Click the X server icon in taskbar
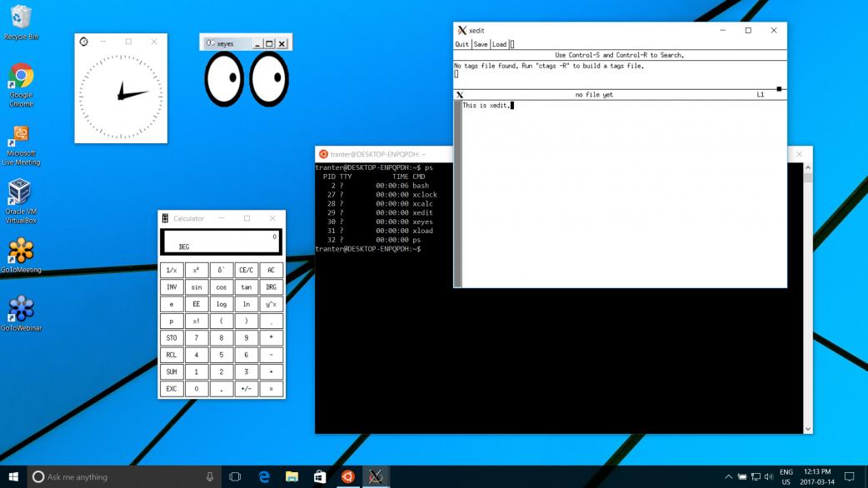 [x=376, y=476]
